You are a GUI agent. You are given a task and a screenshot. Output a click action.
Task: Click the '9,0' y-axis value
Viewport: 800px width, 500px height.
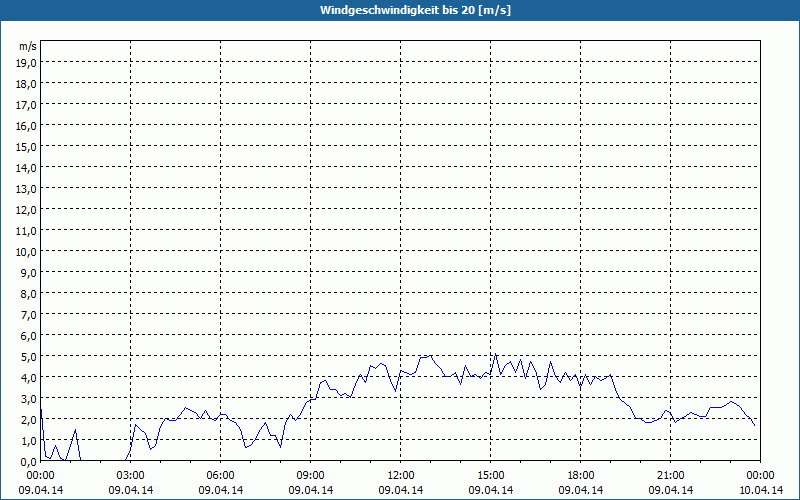30,273
